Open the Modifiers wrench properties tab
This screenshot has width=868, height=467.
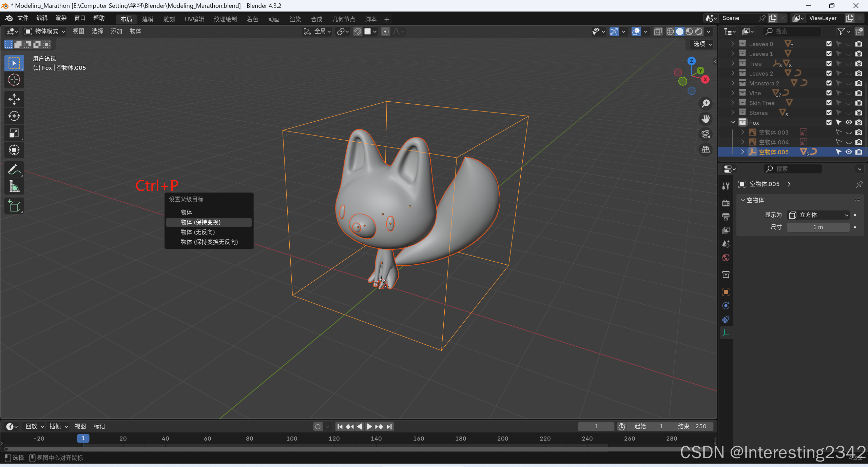coord(726,186)
